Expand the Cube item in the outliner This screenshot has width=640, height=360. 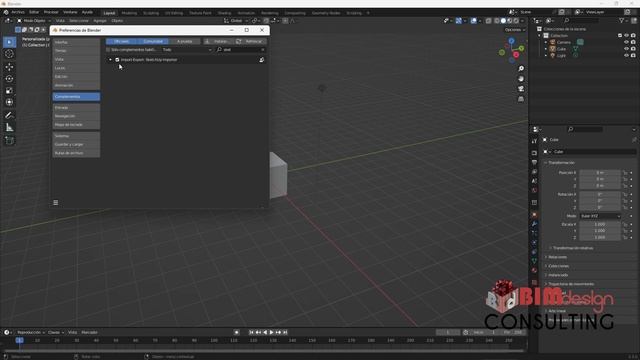[546, 49]
